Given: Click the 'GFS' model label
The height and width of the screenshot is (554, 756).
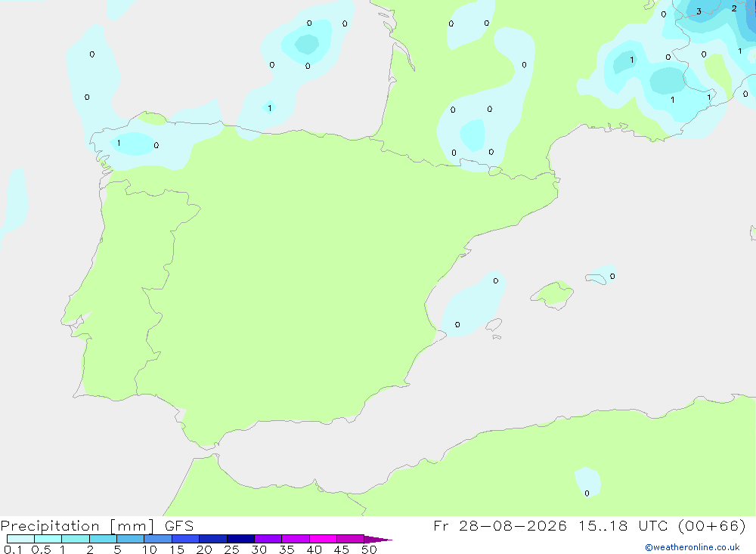Looking at the screenshot, I should [179, 525].
